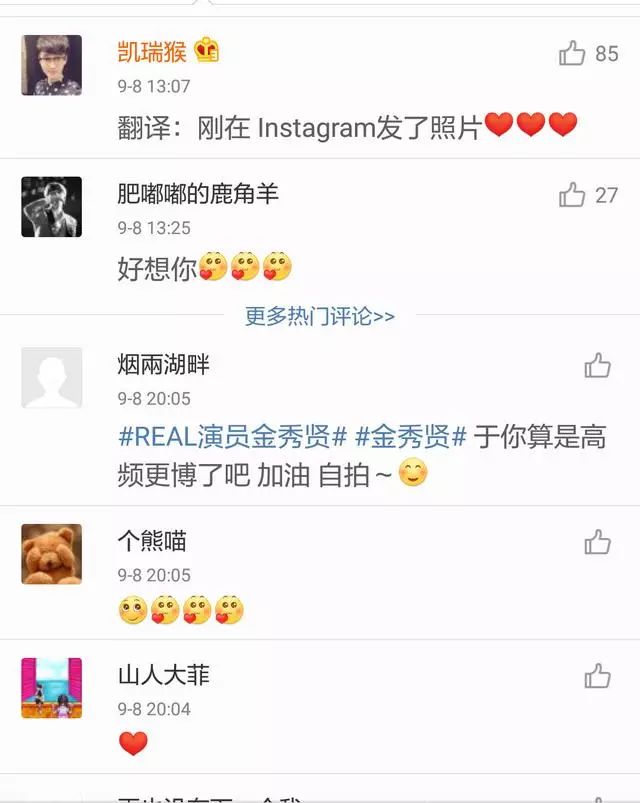Tap the crown badge beside 凯瑞猴
The image size is (640, 803).
(206, 50)
